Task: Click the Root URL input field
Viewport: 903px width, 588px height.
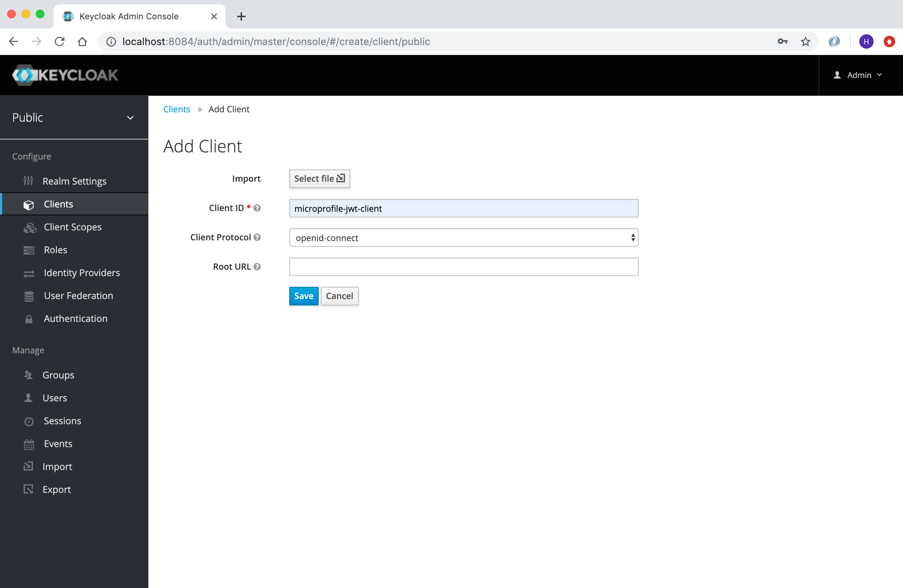Action: tap(463, 267)
